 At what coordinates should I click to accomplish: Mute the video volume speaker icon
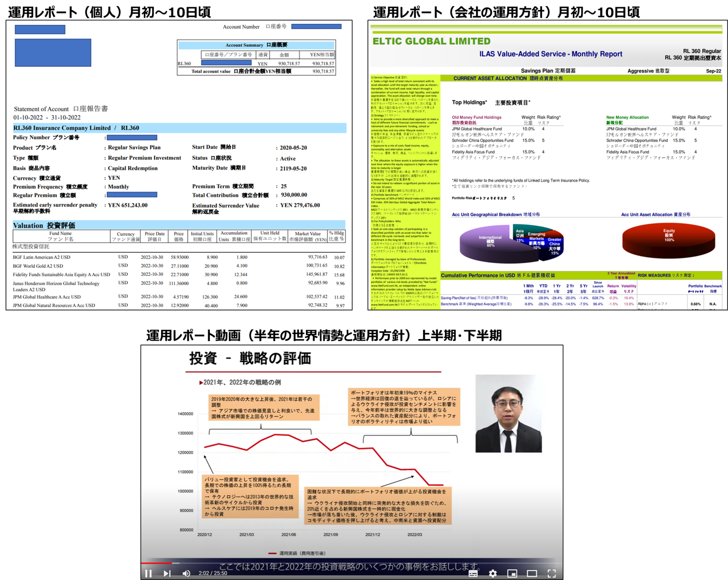tap(186, 573)
